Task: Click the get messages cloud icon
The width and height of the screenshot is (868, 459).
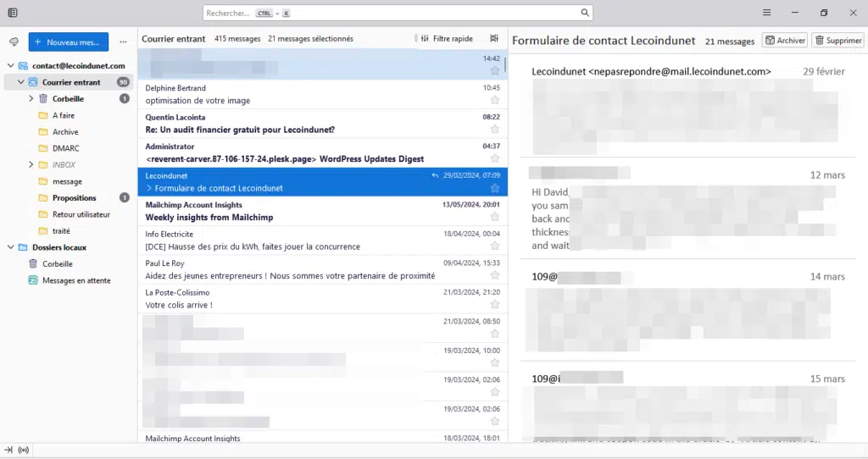Action: (x=14, y=42)
